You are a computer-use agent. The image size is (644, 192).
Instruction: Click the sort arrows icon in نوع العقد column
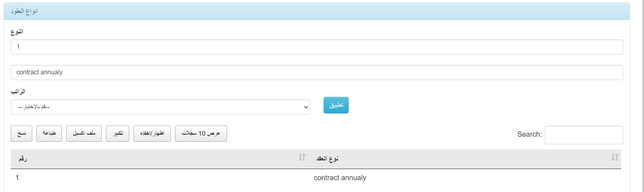click(614, 158)
